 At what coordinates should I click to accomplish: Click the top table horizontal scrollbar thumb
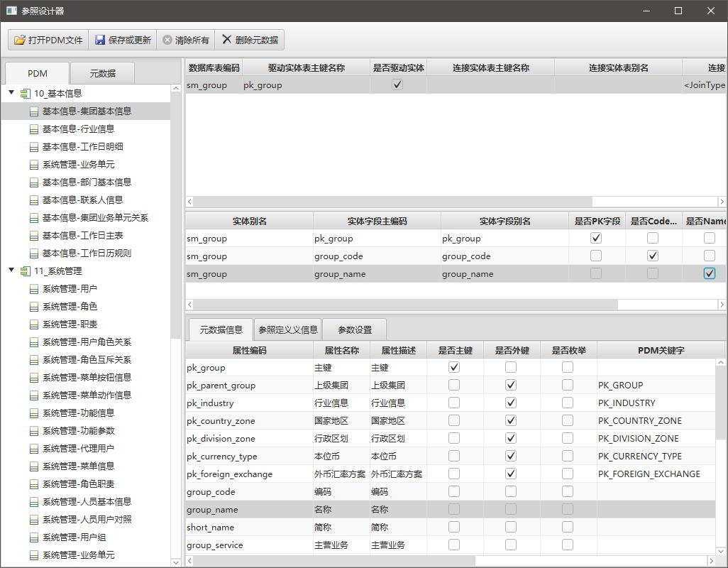pos(393,202)
